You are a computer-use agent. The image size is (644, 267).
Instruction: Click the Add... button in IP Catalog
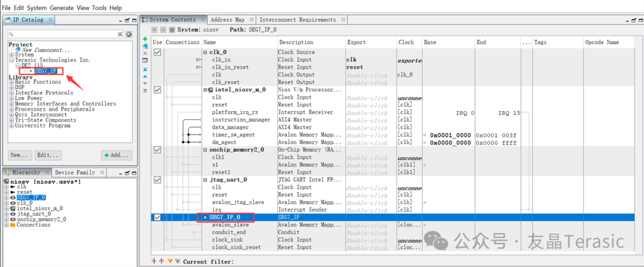click(117, 155)
